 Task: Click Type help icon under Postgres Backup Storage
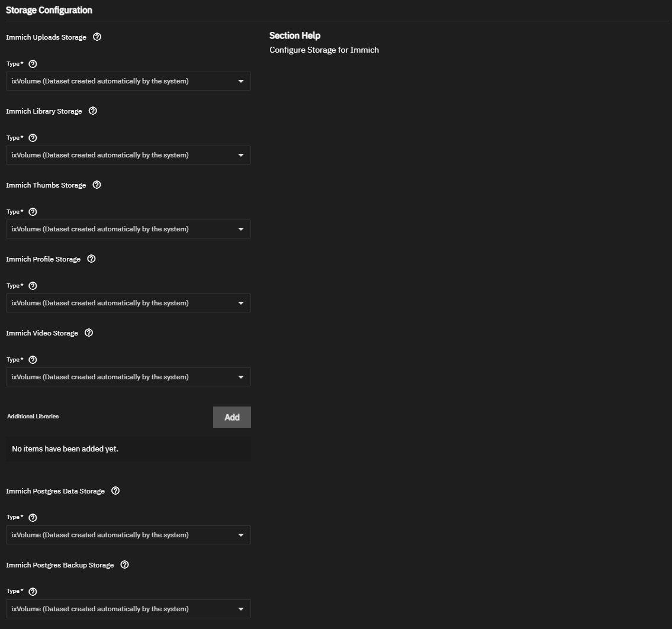[x=33, y=592]
